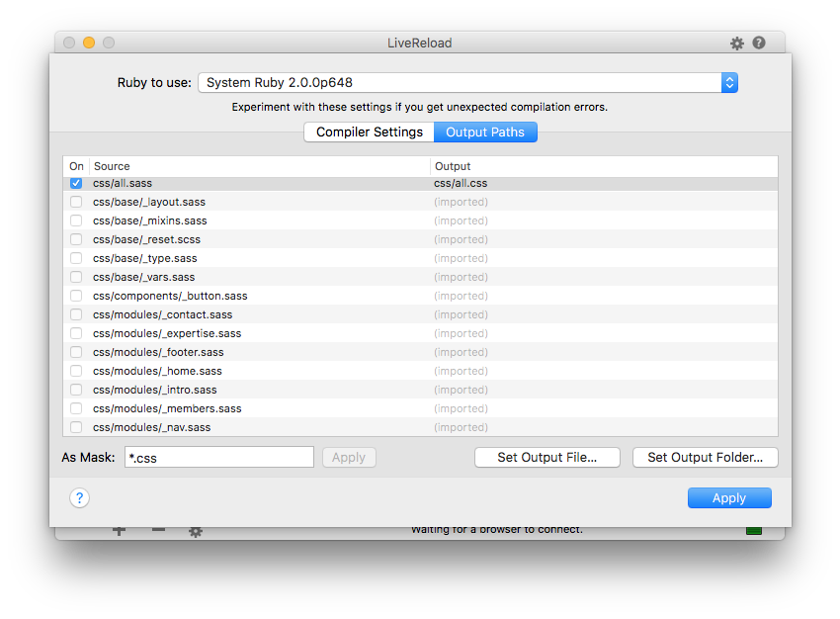Screen dimensions: 840x619
Task: Enable css/base/_layout.sass checkbox
Action: [x=76, y=202]
